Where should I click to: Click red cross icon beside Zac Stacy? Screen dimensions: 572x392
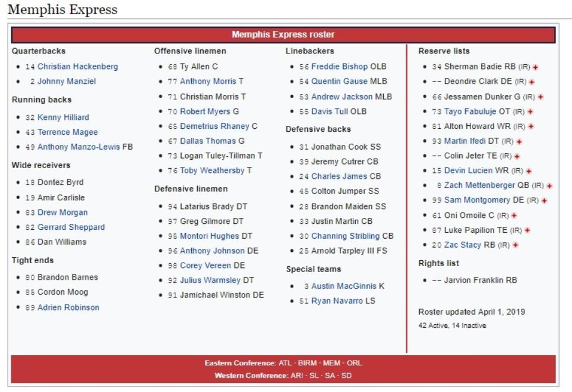[516, 245]
